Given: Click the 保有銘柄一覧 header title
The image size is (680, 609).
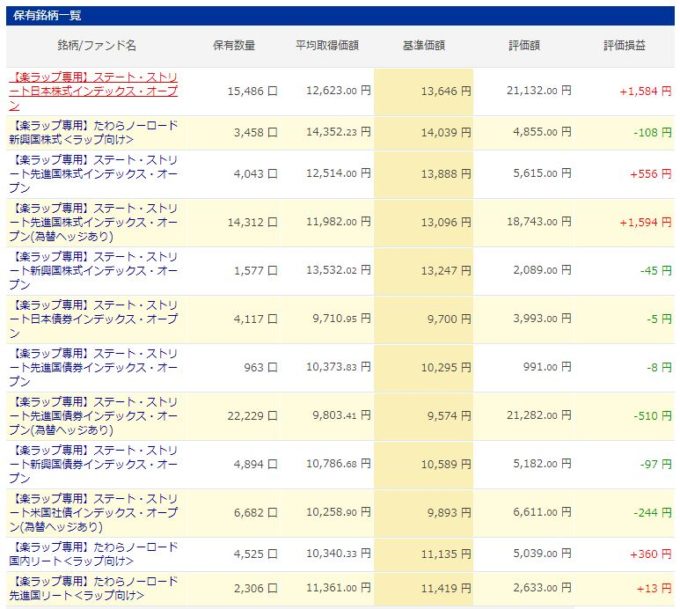Looking at the screenshot, I should [47, 16].
